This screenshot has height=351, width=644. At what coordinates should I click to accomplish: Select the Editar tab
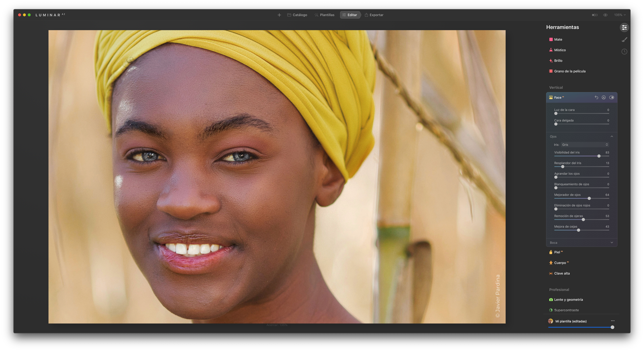click(x=350, y=15)
